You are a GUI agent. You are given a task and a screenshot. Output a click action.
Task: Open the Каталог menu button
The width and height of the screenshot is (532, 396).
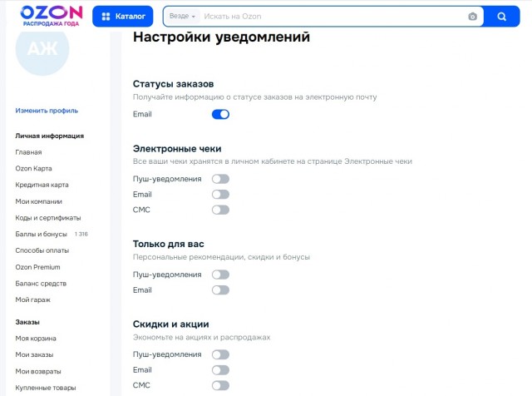click(123, 17)
